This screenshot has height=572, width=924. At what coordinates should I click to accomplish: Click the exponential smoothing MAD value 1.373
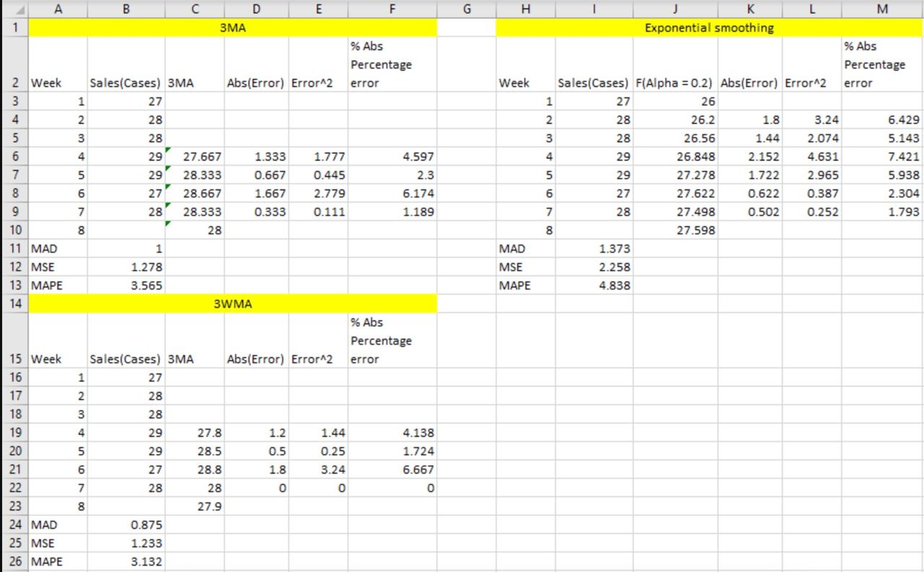coord(594,248)
